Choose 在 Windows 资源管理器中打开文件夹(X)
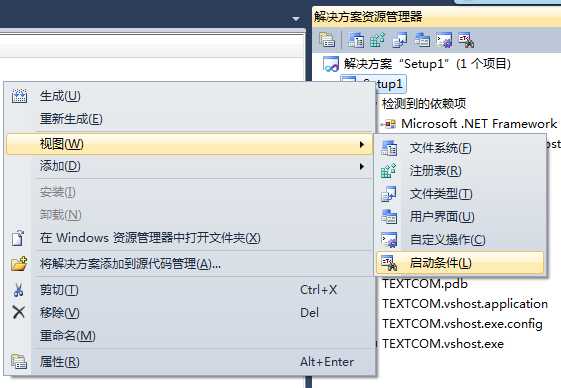The height and width of the screenshot is (388, 561). [188, 238]
